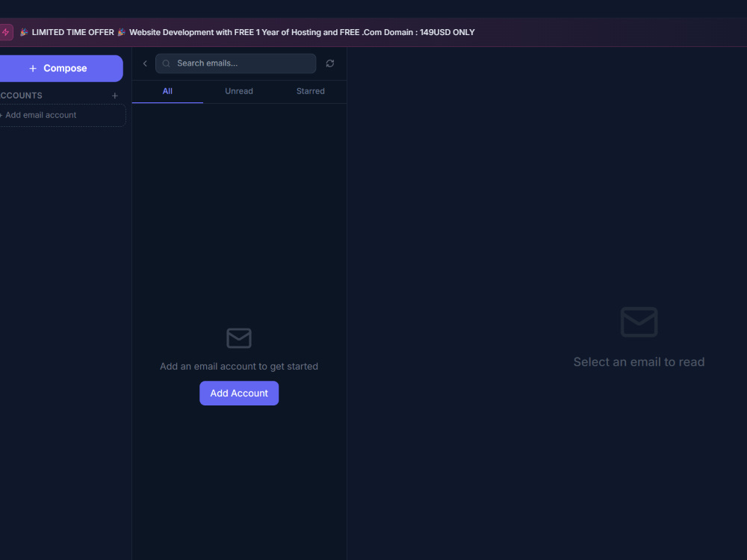Open the Starred tab
This screenshot has height=560, width=747.
(311, 91)
